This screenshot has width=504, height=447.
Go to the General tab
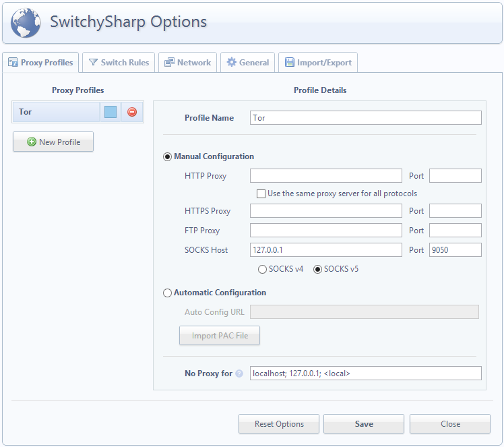point(247,63)
